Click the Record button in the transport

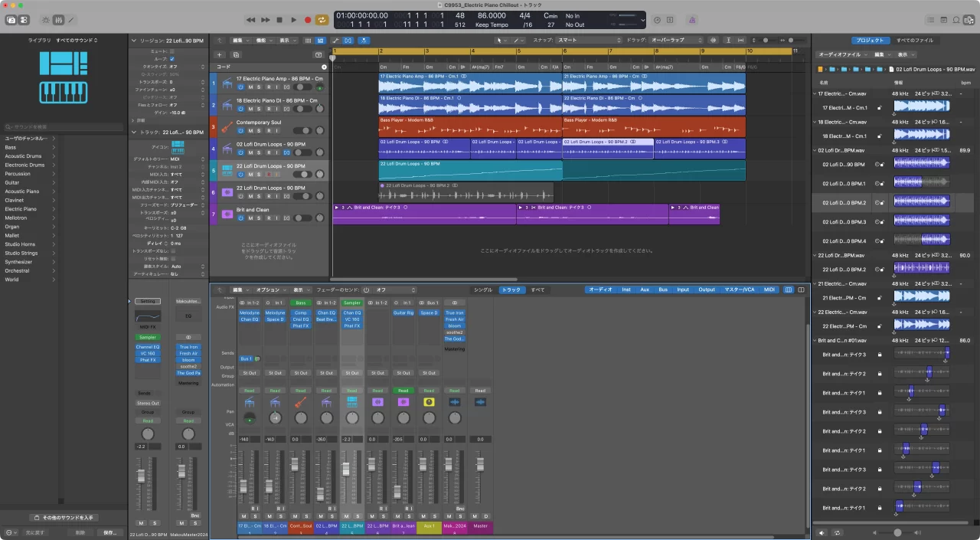(x=308, y=20)
